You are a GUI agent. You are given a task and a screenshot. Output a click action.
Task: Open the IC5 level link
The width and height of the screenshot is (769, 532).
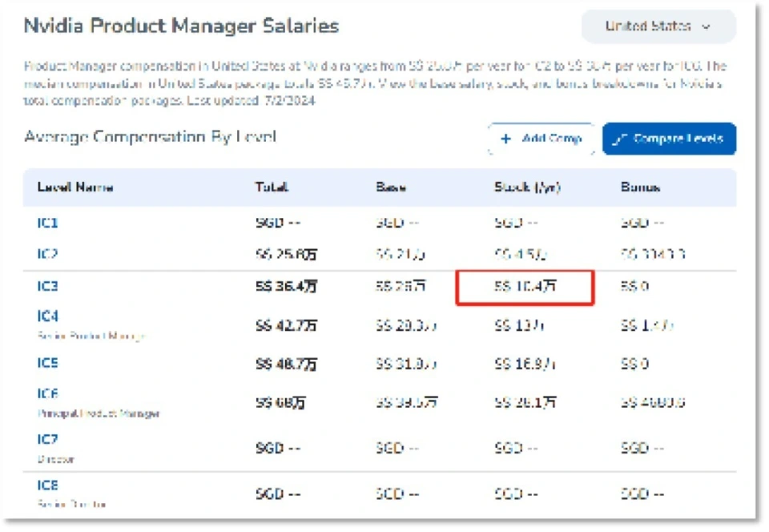pyautogui.click(x=48, y=363)
